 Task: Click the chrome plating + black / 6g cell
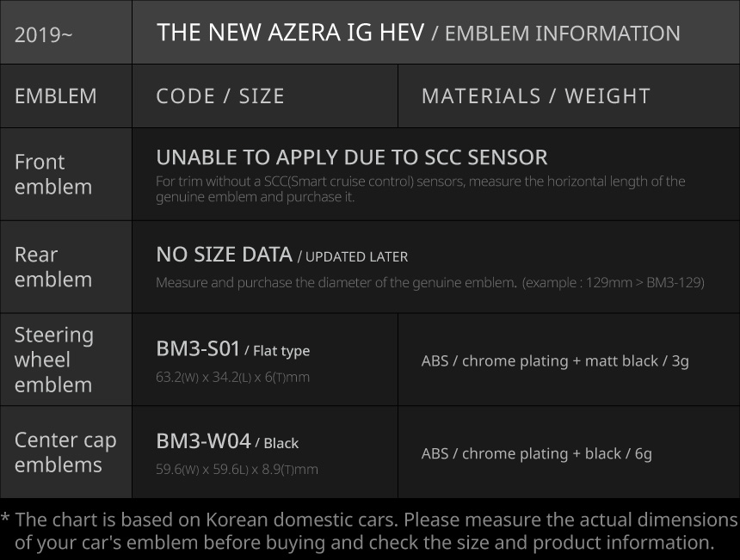536,453
